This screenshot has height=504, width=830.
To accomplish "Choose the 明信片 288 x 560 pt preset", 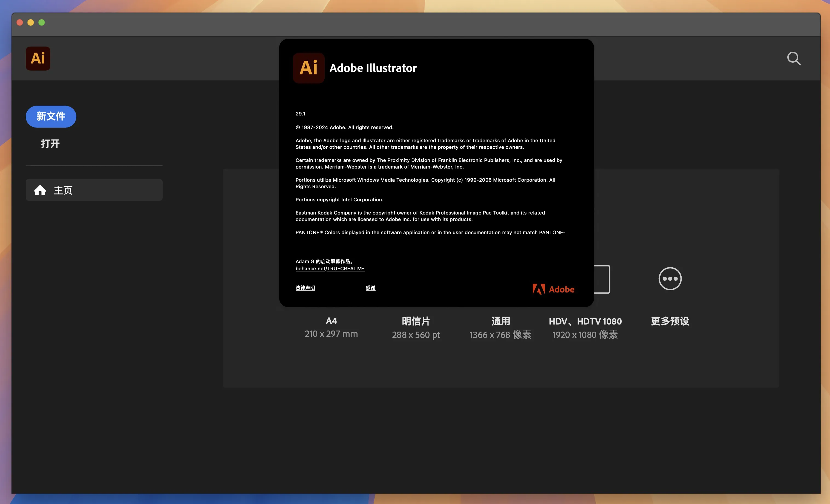I will click(416, 328).
